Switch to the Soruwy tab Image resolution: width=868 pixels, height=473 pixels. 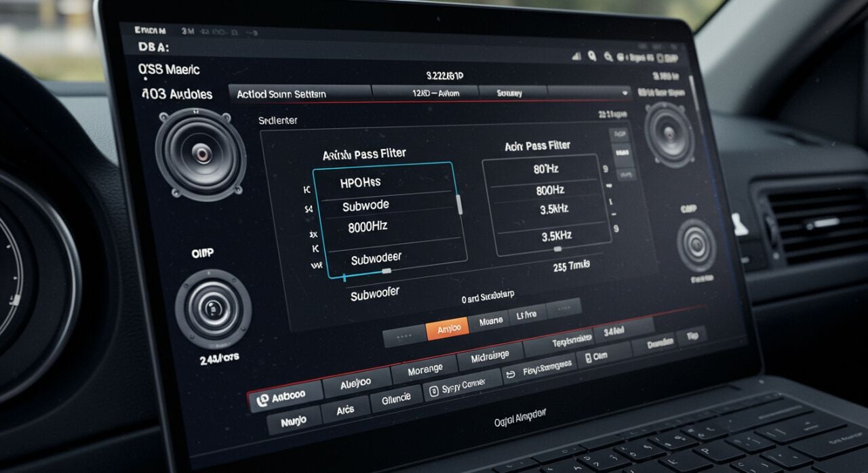pyautogui.click(x=512, y=93)
